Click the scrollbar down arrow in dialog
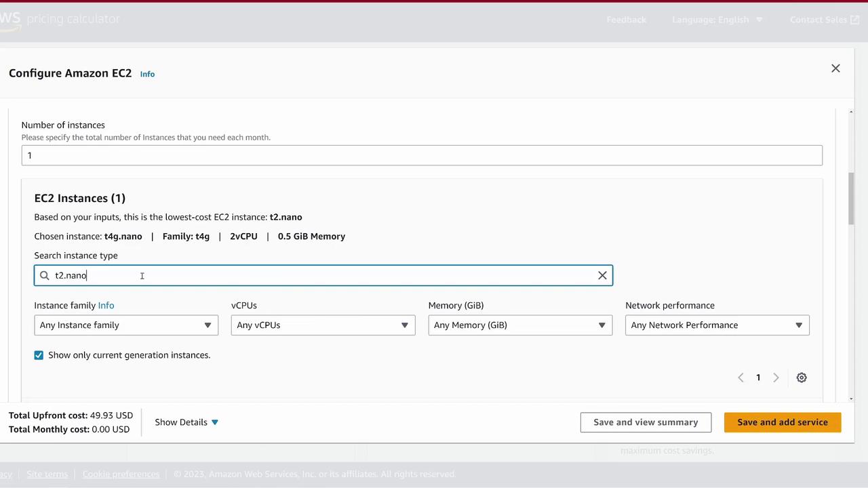This screenshot has height=488, width=868. 851,399
